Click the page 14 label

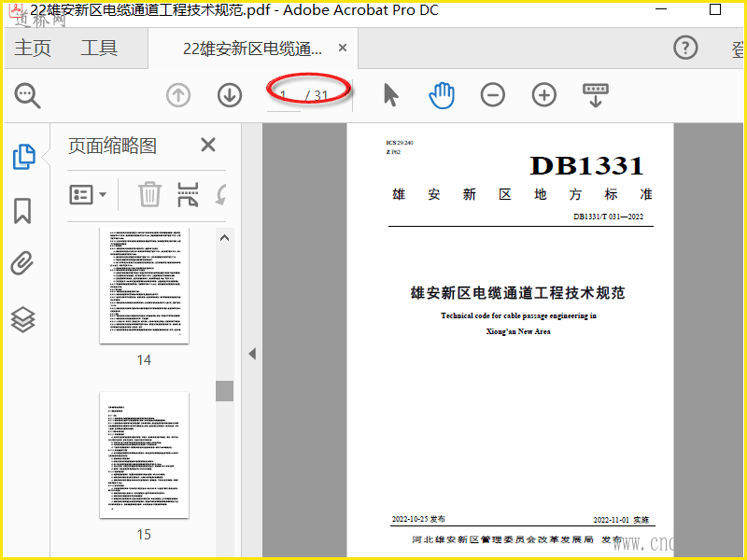[x=145, y=360]
